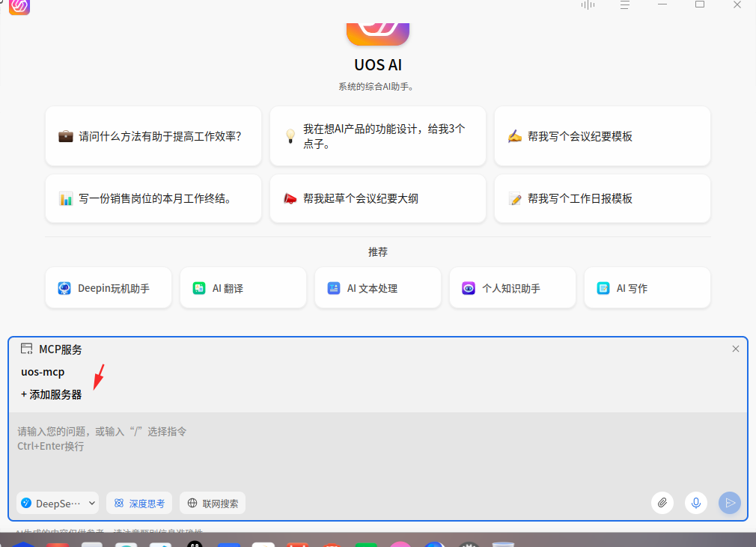Launch the AI 写作 assistant
Image resolution: width=756 pixels, height=547 pixels.
coord(647,288)
